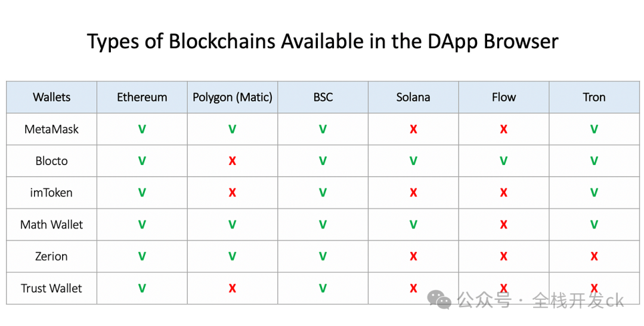This screenshot has height=326, width=644.
Task: Click the red X for Blocto Polygon
Action: point(233,161)
